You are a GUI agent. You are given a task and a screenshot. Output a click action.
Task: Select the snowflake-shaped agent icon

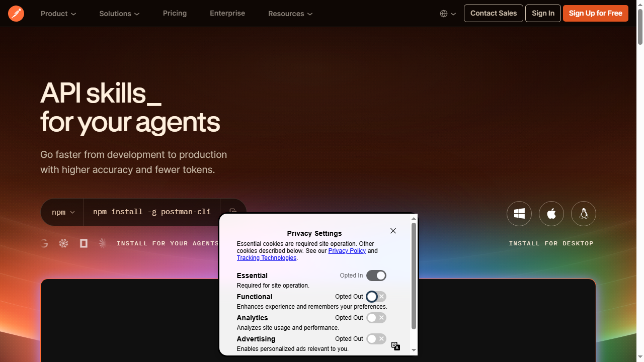(63, 243)
